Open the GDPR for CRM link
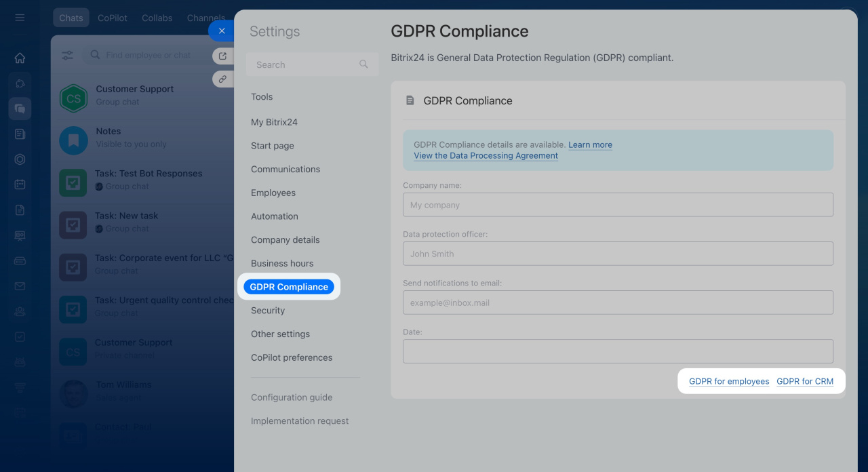The width and height of the screenshot is (868, 472). 805,381
